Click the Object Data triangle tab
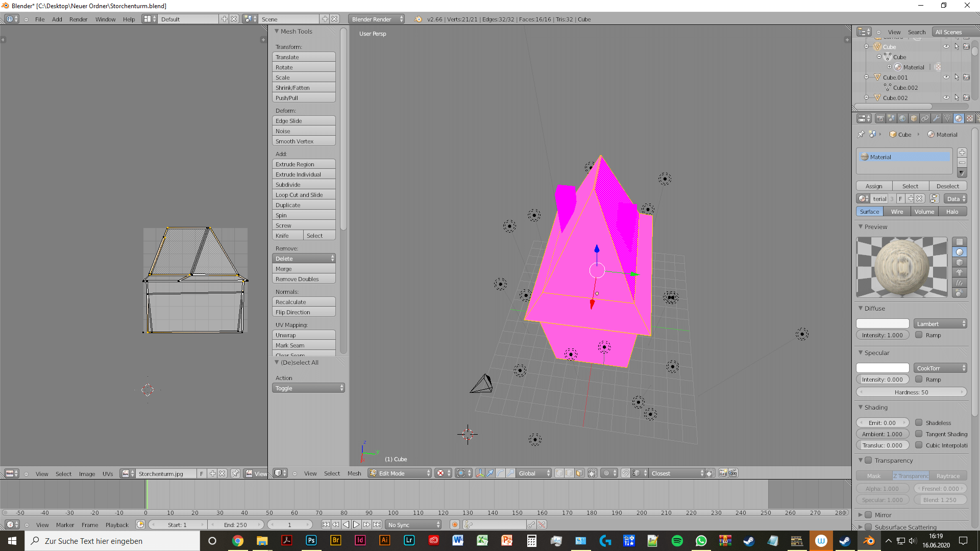The width and height of the screenshot is (980, 551). click(947, 118)
